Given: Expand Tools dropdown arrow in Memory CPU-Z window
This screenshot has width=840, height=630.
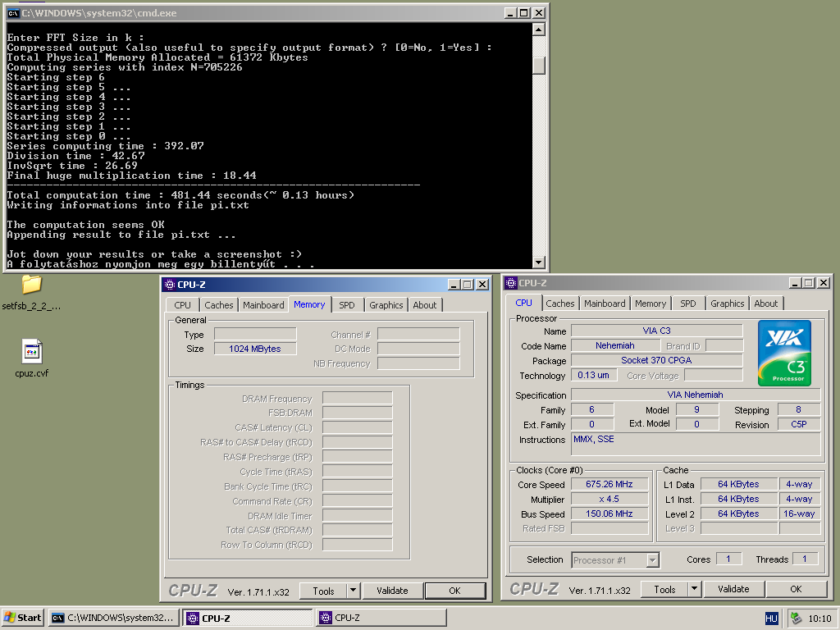Looking at the screenshot, I should click(353, 591).
